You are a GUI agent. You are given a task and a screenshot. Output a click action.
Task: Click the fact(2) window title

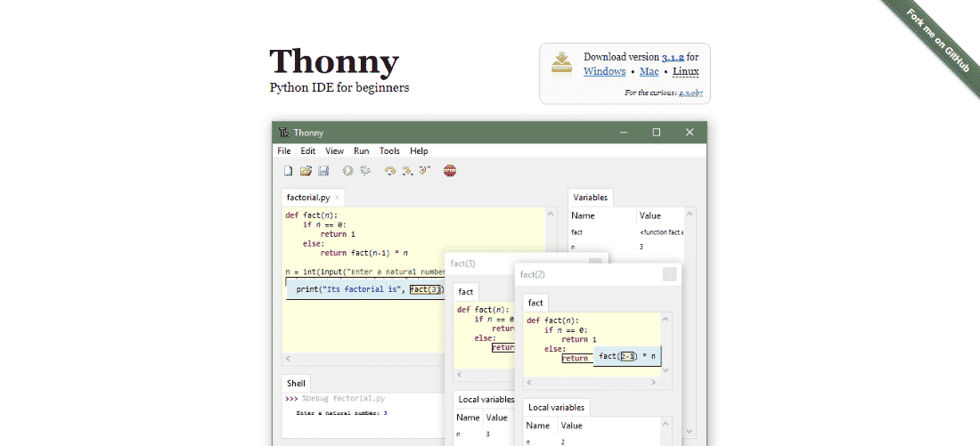coord(533,274)
